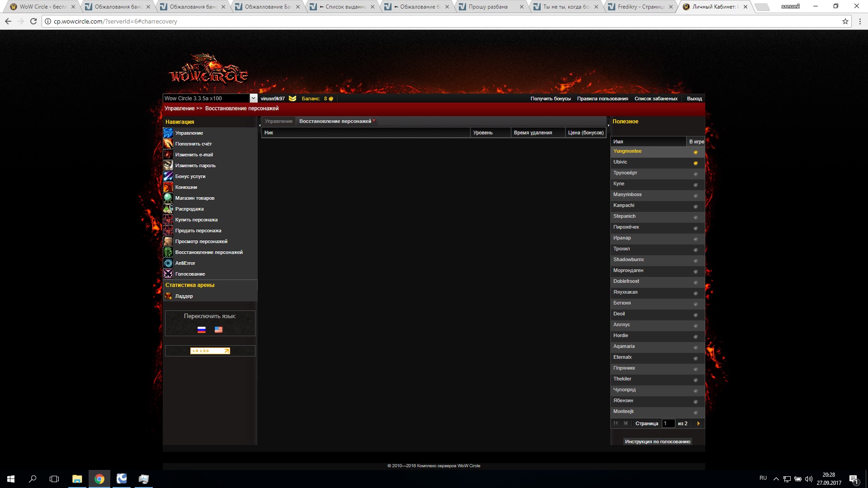Sort by the Уровень column header
Image resolution: width=868 pixels, height=488 pixels.
pyautogui.click(x=483, y=132)
